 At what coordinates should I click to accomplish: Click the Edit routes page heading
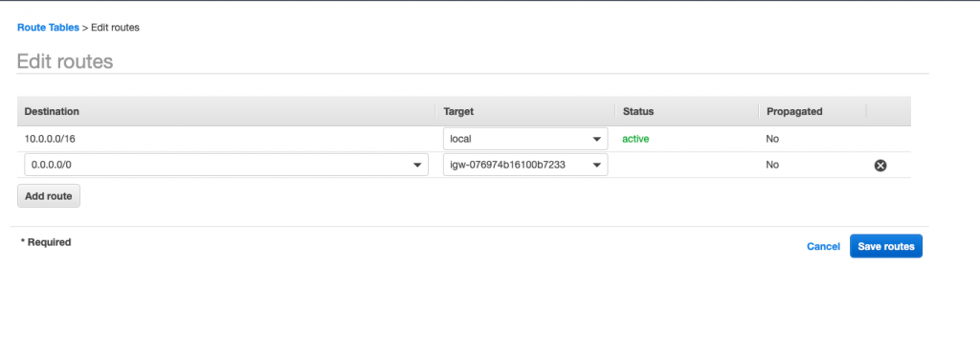tap(65, 61)
